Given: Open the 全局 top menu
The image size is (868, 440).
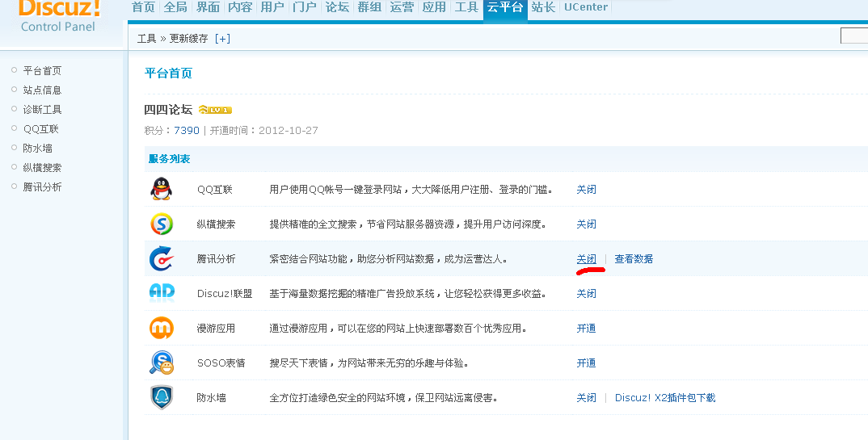Looking at the screenshot, I should 175,7.
